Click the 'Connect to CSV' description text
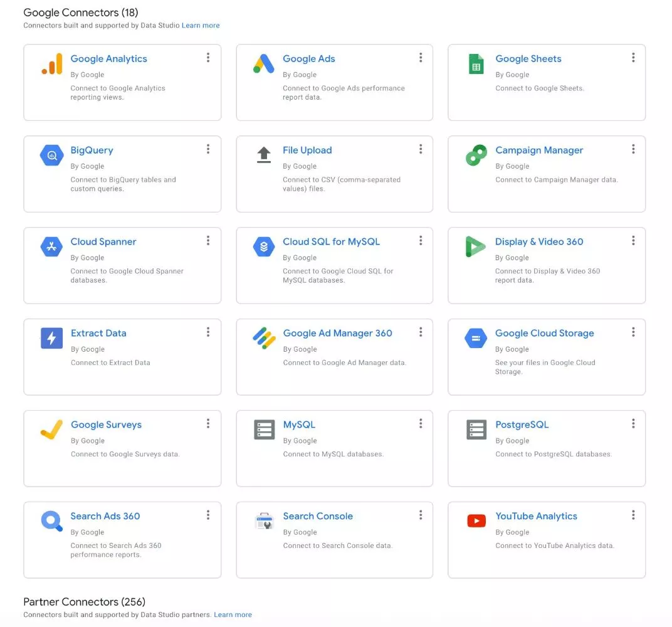 [342, 184]
